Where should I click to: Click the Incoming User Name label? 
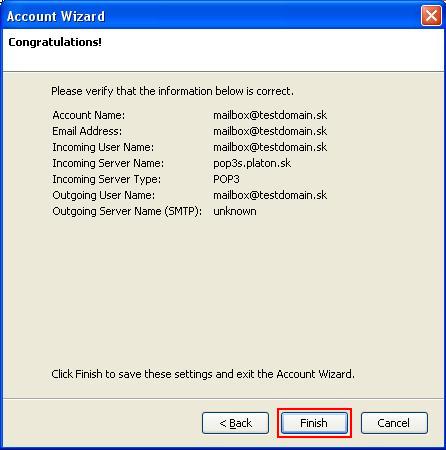click(x=103, y=147)
